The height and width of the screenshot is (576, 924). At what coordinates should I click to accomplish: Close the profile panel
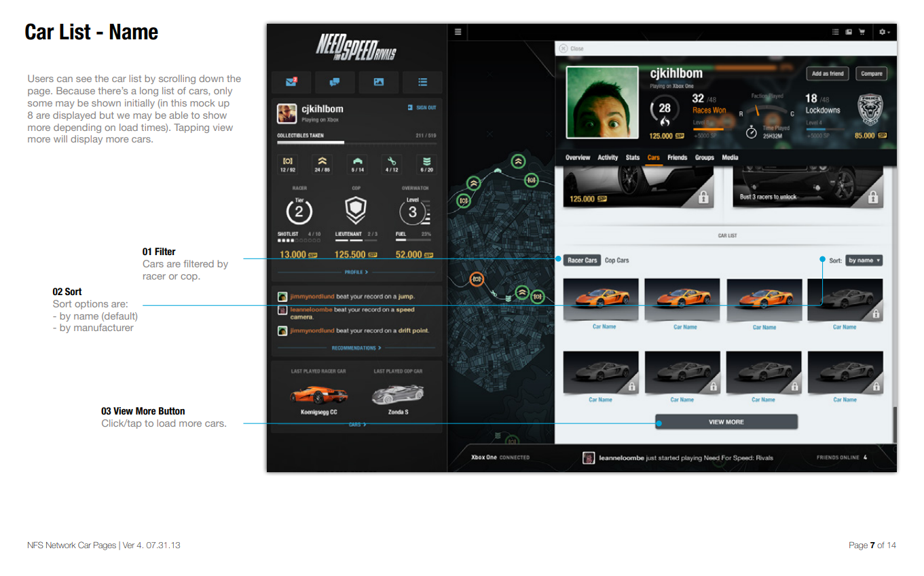tap(570, 49)
